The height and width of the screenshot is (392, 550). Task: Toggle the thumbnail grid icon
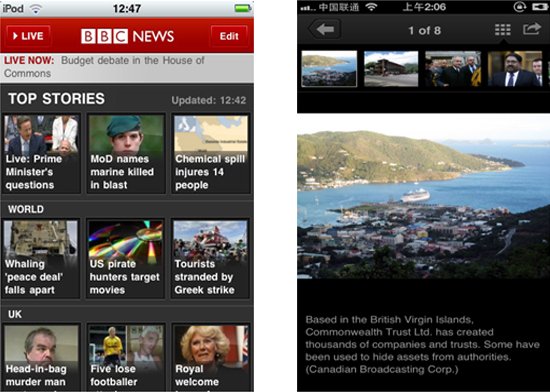click(x=503, y=30)
